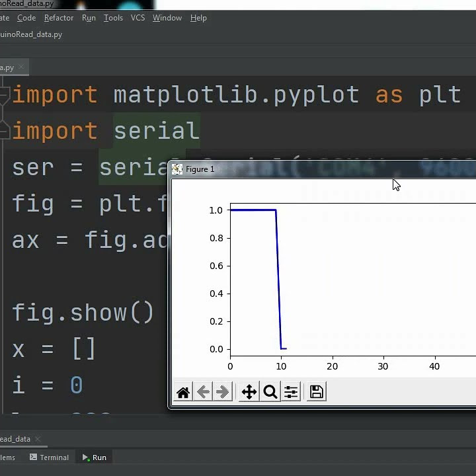This screenshot has height=476, width=476.
Task: Collapse the import block fold marker at matplotlib line
Action: 4,95
